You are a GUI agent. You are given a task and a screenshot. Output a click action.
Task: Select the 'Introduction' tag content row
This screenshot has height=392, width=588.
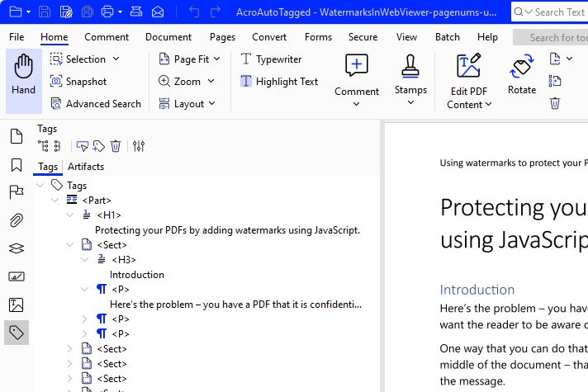pos(137,275)
